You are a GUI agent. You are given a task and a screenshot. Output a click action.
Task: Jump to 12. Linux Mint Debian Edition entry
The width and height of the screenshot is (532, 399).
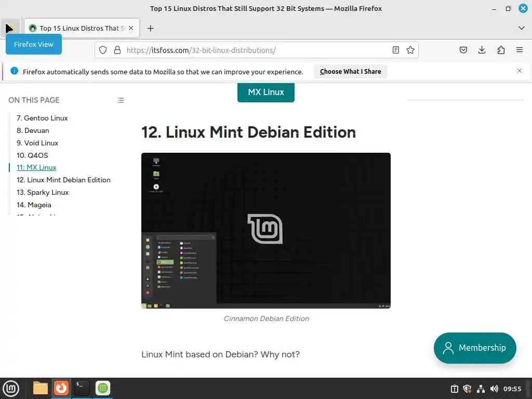(x=63, y=180)
